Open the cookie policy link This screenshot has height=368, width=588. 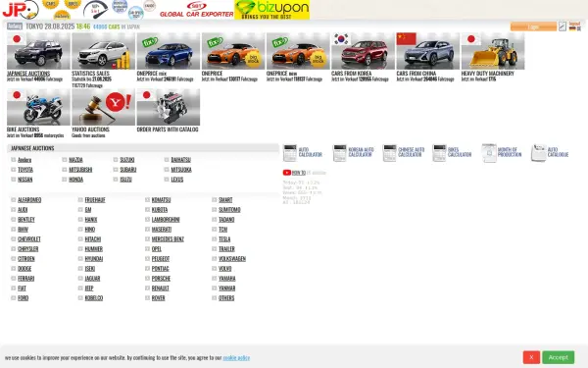point(236,357)
